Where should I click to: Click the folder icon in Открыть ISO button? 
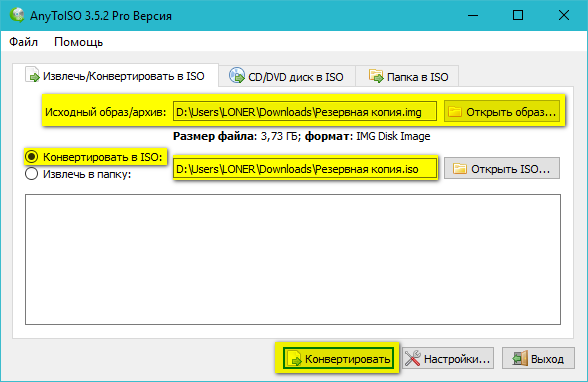pyautogui.click(x=460, y=169)
